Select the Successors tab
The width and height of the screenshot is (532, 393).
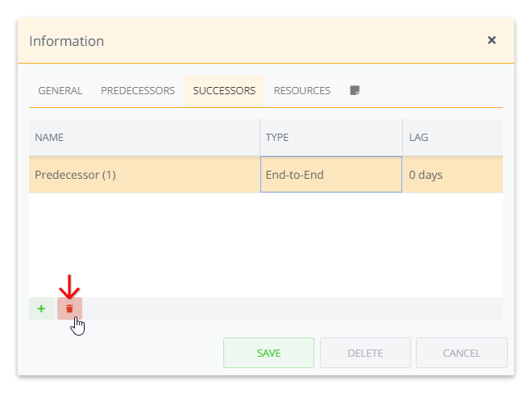(224, 91)
